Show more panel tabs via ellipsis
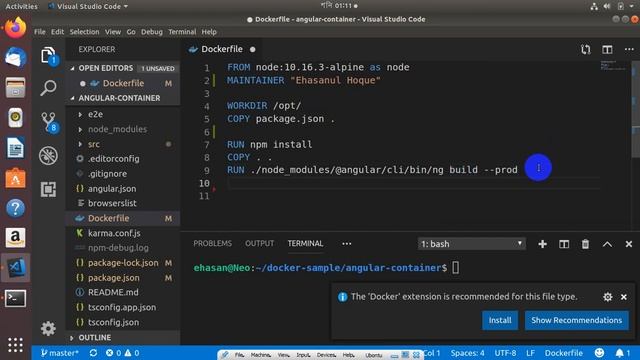The width and height of the screenshot is (640, 360). (x=347, y=244)
